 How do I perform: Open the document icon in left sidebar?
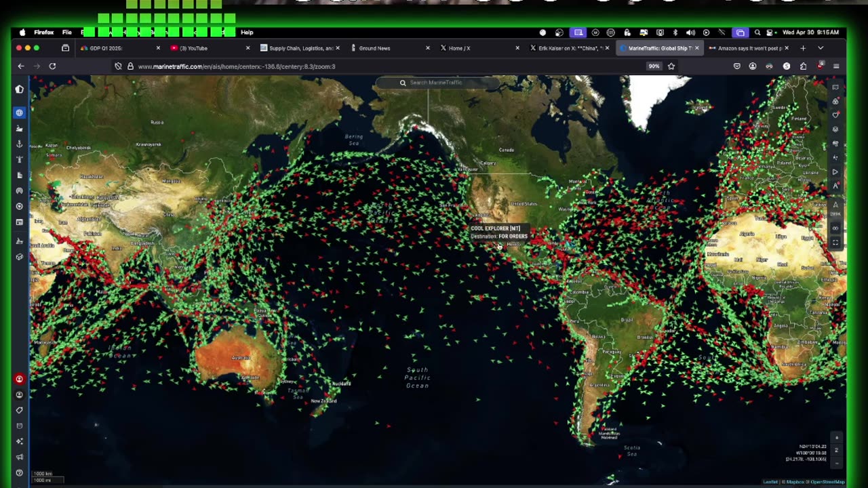[19, 175]
